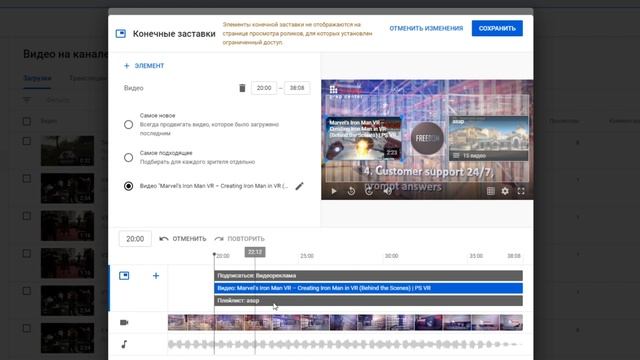Click the video frames thumbnail strip
Viewport: 640px width, 360px height.
tap(345, 322)
